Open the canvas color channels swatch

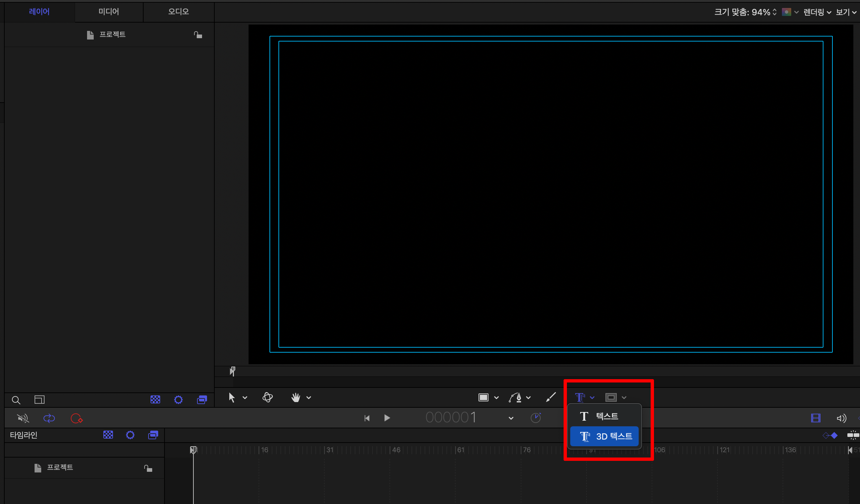tap(786, 12)
